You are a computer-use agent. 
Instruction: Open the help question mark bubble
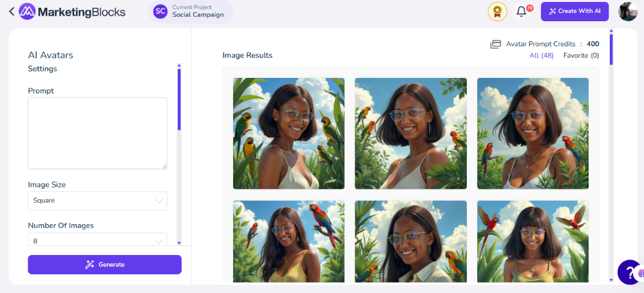point(630,272)
